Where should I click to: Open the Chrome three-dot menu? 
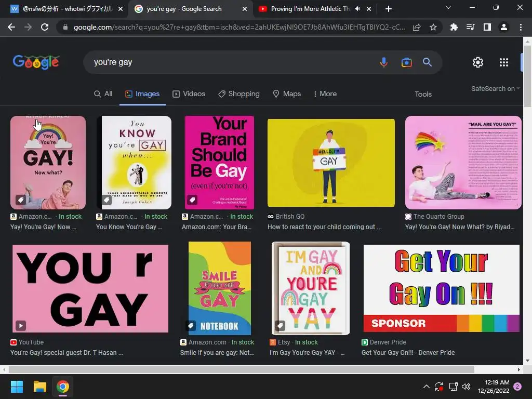(521, 27)
